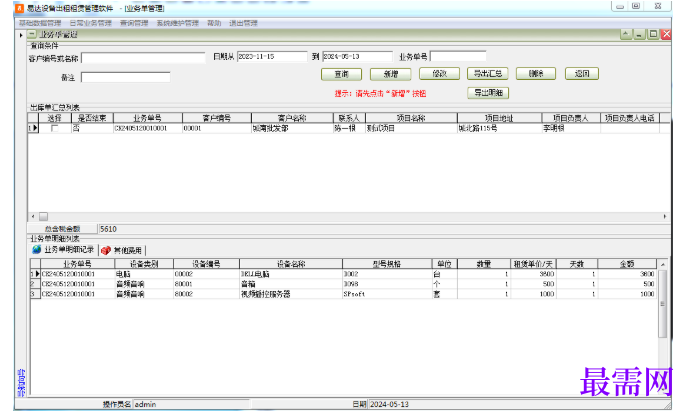Select detail row with 视频监控服务器
This screenshot has height=413, width=692.
click(343, 294)
